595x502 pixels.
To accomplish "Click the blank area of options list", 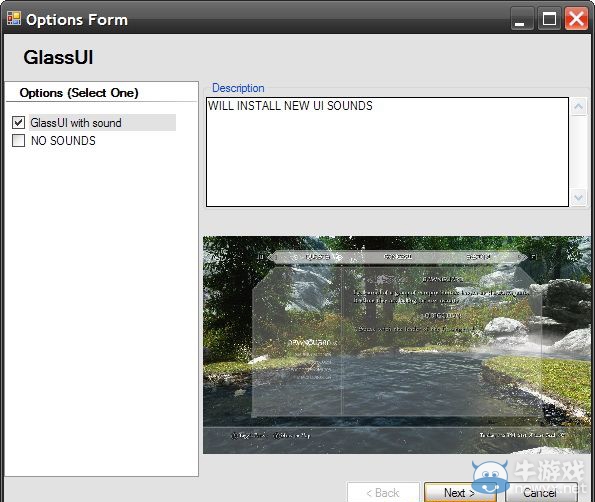I will click(101, 311).
